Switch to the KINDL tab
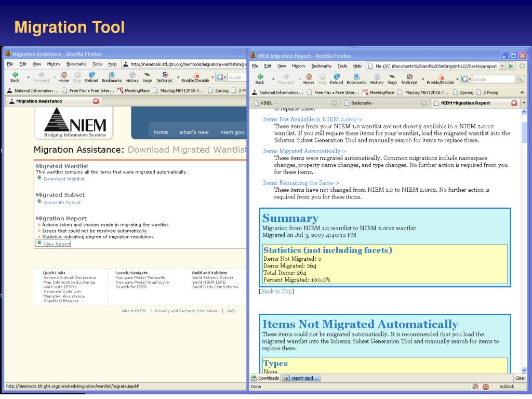The image size is (532, 399). tap(295, 103)
